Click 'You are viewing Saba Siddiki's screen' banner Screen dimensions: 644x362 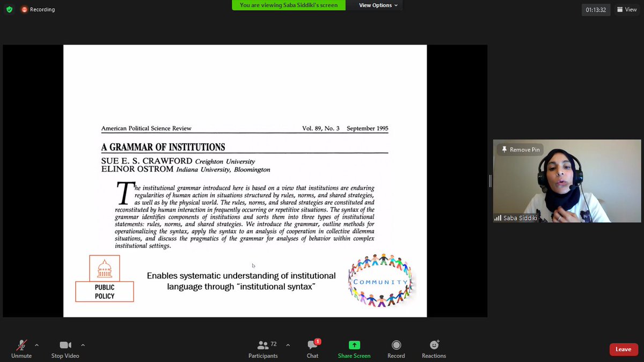point(289,5)
